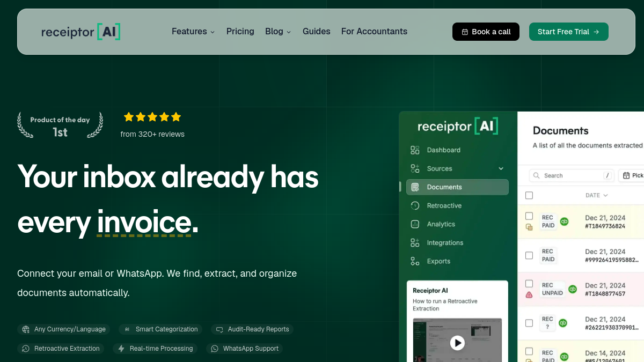This screenshot has height=362, width=644.
Task: Open the Pick date picker button
Action: pos(632,175)
